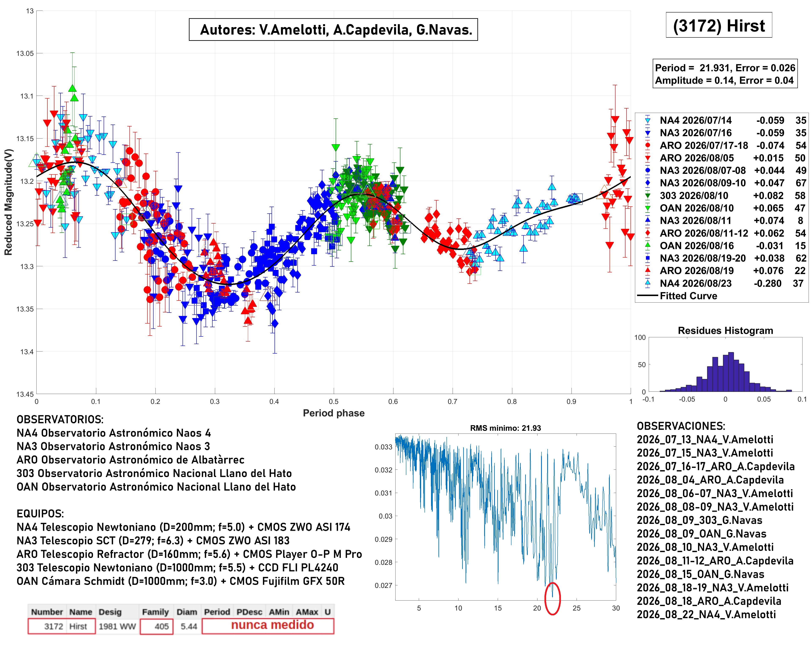Viewport: 812px width, 645px height.
Task: Select the red "nunca medido" text
Action: point(272,625)
